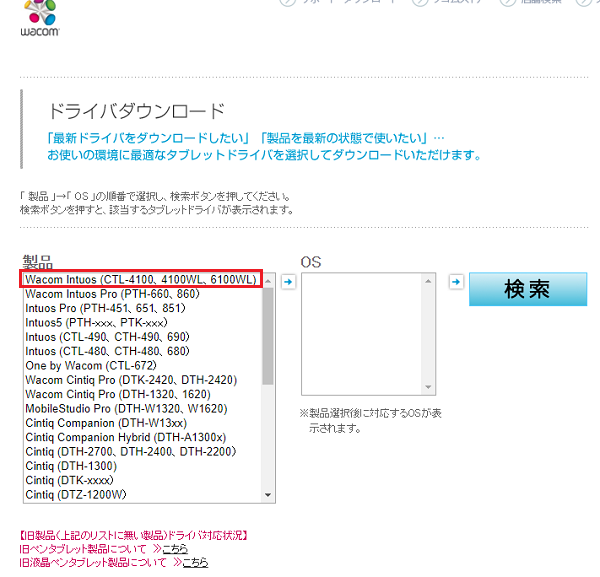The image size is (600, 577).
Task: Click OS list scrollbar down arrow
Action: pos(428,387)
